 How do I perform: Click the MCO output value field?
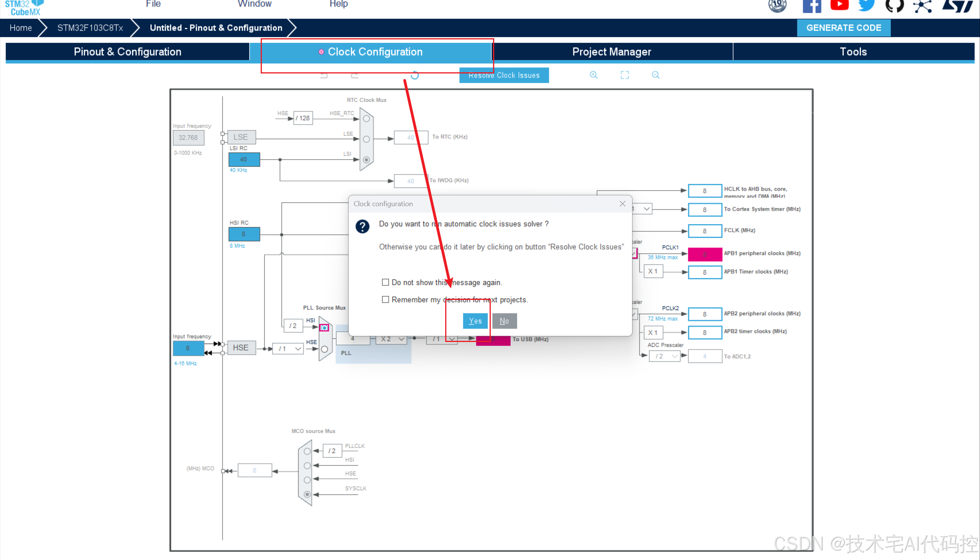pyautogui.click(x=255, y=470)
